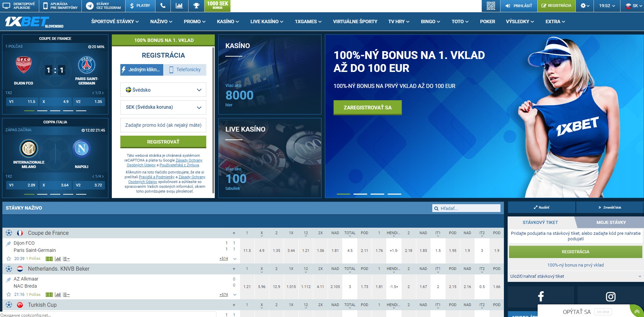Open green pitch live view for AZ Alkmaar match

[x=49, y=295]
